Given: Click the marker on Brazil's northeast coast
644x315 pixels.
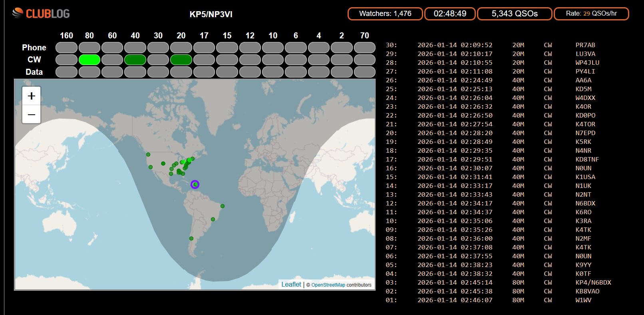Looking at the screenshot, I should tap(223, 206).
